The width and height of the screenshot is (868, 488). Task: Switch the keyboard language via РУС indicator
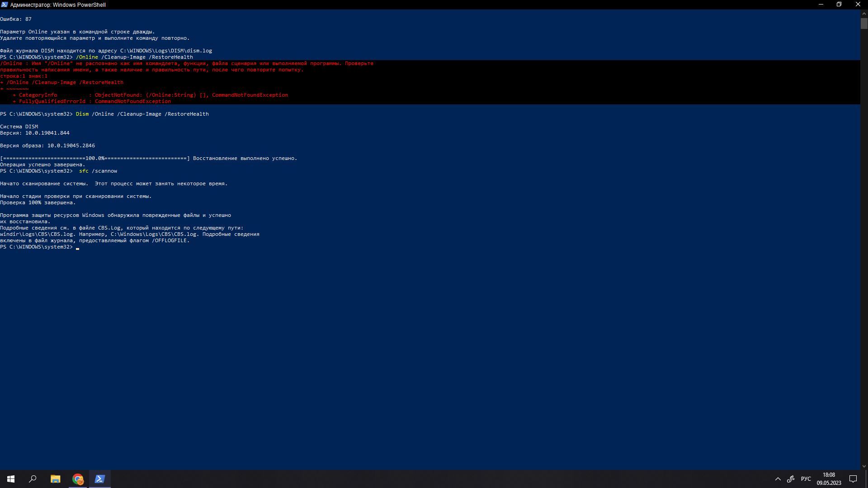click(x=806, y=479)
